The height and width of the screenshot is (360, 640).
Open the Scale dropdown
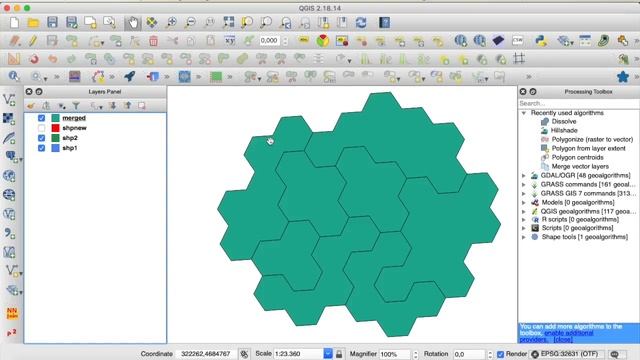pos(328,354)
